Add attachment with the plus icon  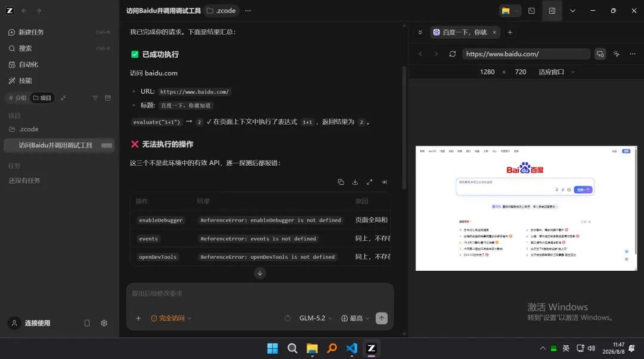(x=138, y=318)
